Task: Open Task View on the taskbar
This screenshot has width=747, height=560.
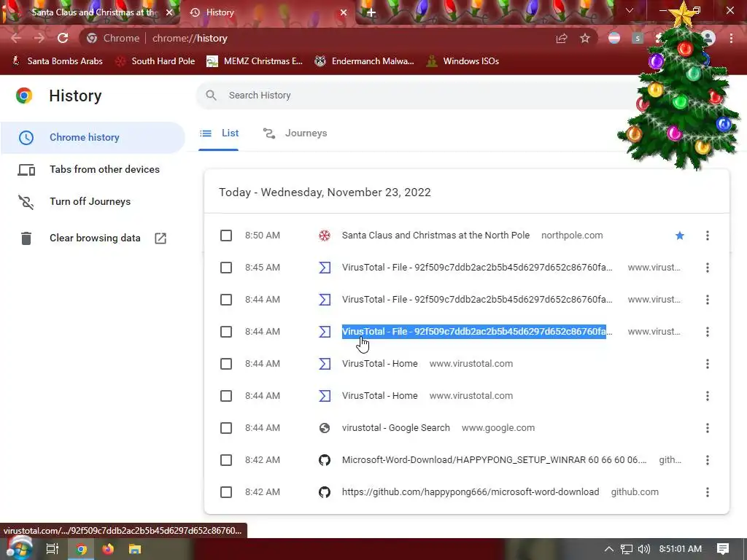Action: click(x=52, y=549)
